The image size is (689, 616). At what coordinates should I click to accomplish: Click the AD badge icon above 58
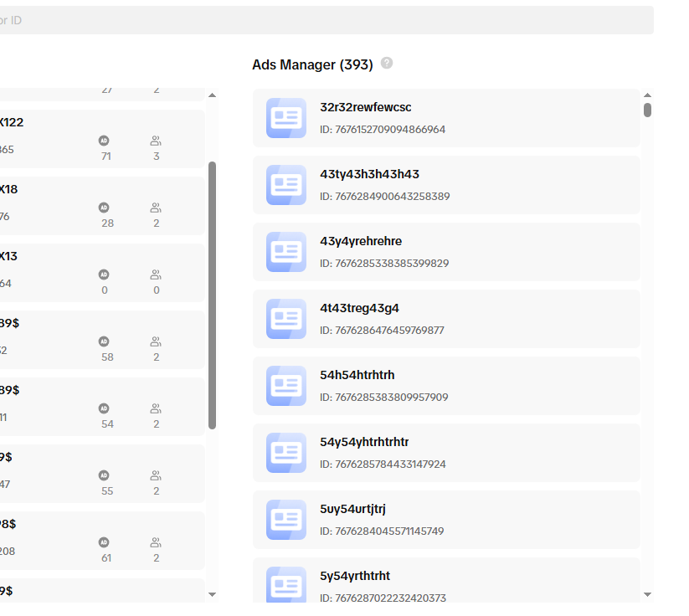(x=104, y=341)
